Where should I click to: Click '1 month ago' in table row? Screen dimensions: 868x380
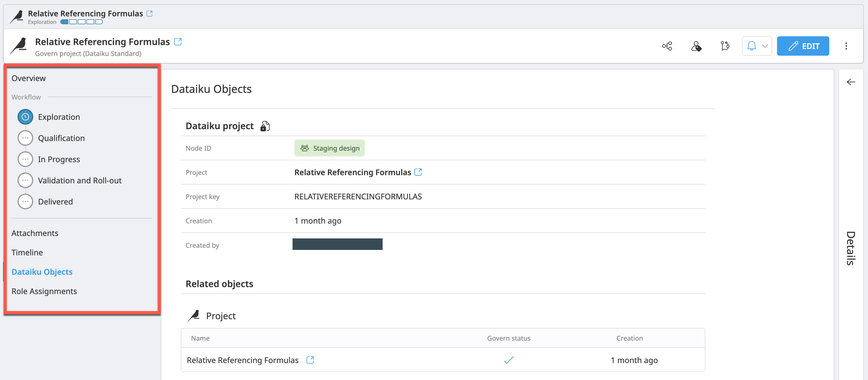tap(634, 360)
